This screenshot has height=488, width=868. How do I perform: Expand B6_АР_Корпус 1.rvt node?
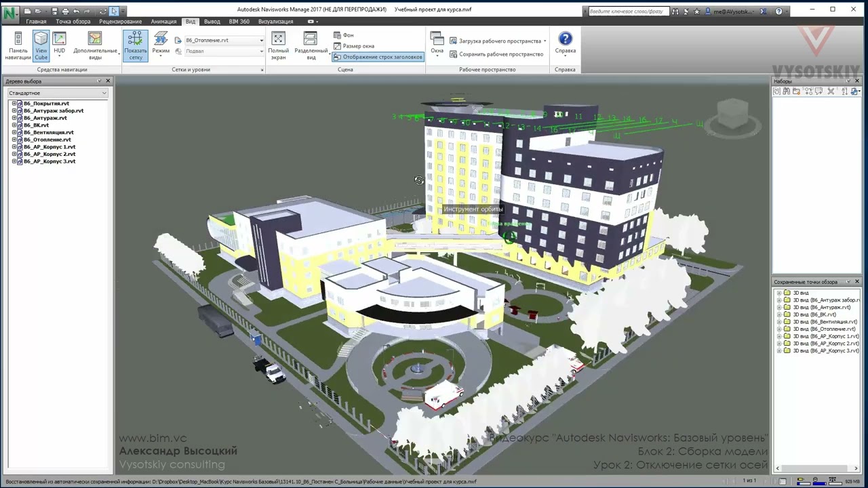(14, 147)
